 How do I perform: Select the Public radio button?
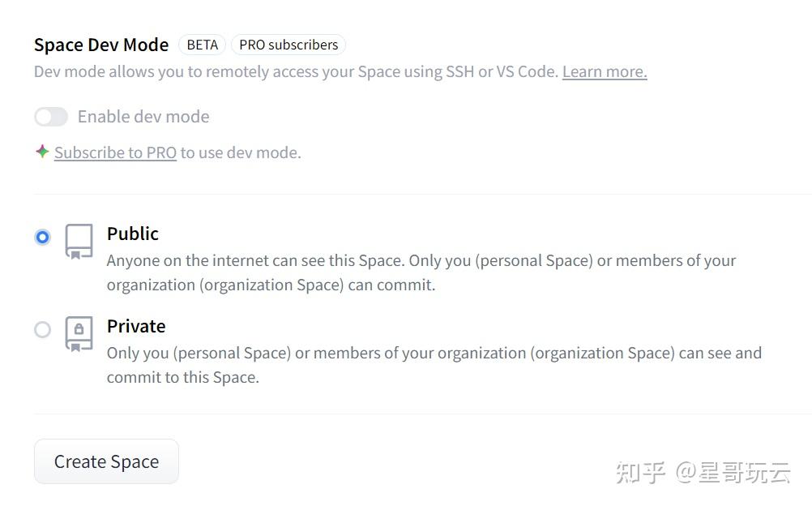click(43, 237)
